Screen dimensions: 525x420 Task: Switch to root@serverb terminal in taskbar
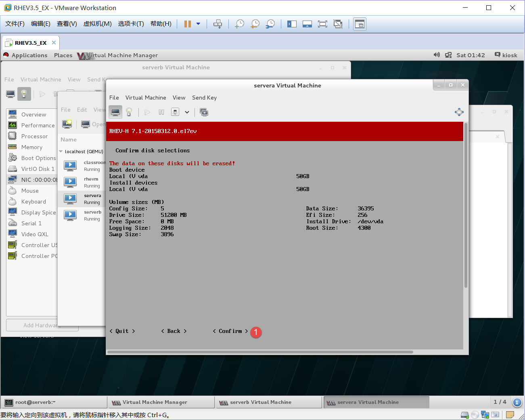coord(54,402)
